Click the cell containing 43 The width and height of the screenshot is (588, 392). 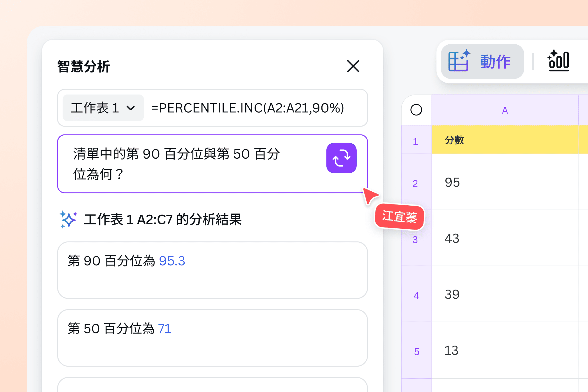coord(505,238)
